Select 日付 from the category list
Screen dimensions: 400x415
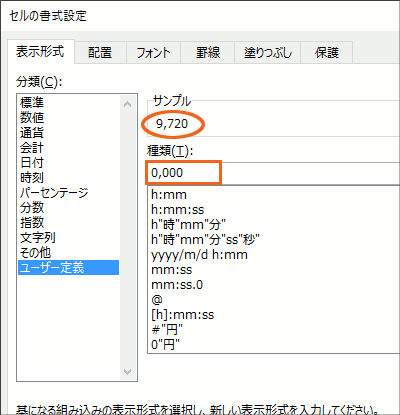click(x=32, y=162)
